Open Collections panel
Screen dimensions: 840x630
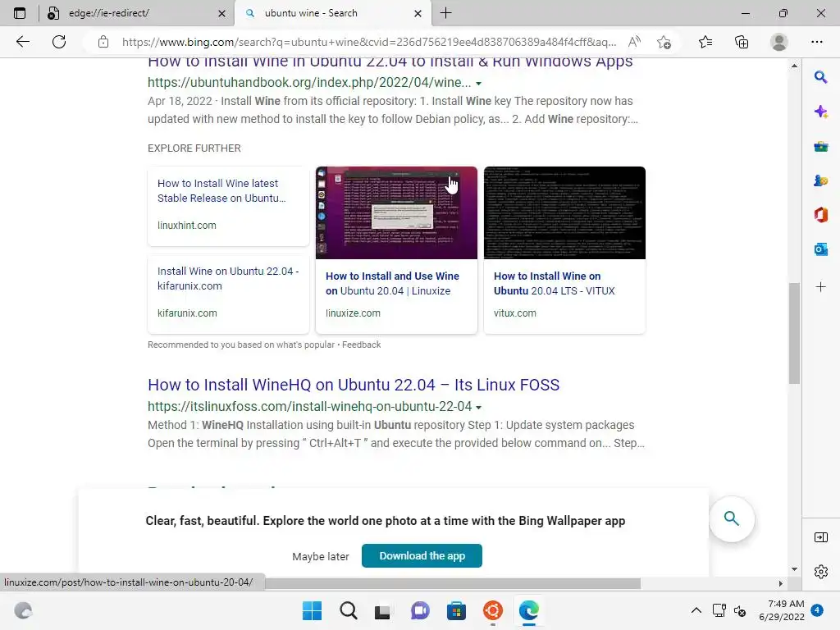[742, 42]
